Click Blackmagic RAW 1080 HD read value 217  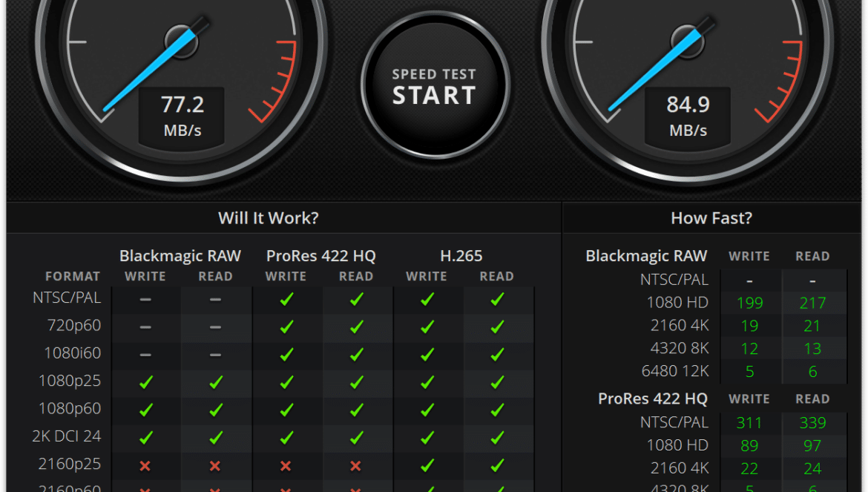(x=812, y=304)
